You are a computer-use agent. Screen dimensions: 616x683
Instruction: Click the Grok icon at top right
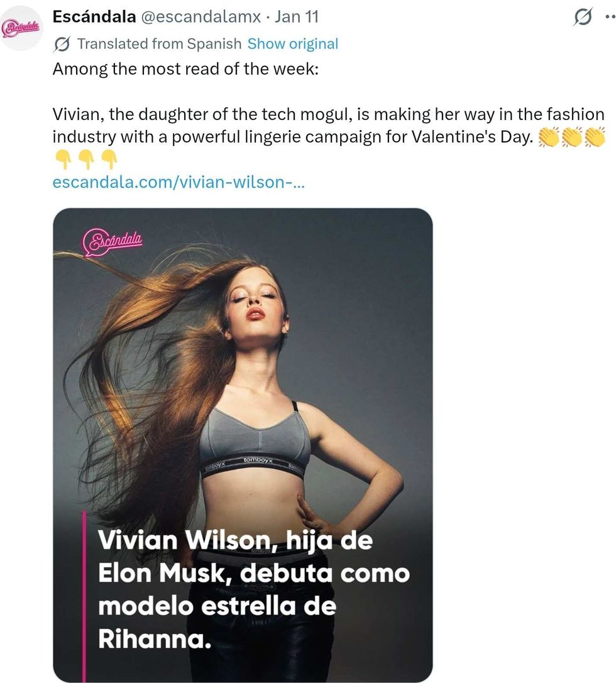pos(583,18)
